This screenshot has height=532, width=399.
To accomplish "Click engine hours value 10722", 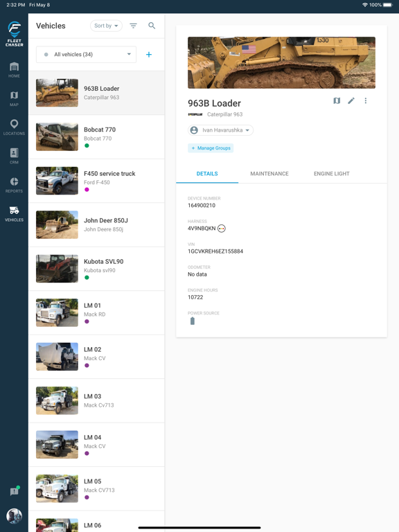I will click(195, 298).
